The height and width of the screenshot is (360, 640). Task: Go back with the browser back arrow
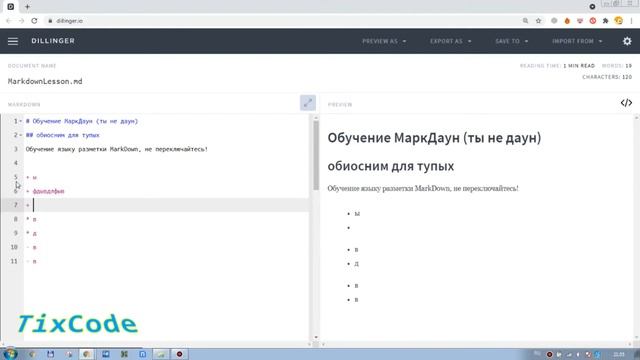pos(9,21)
